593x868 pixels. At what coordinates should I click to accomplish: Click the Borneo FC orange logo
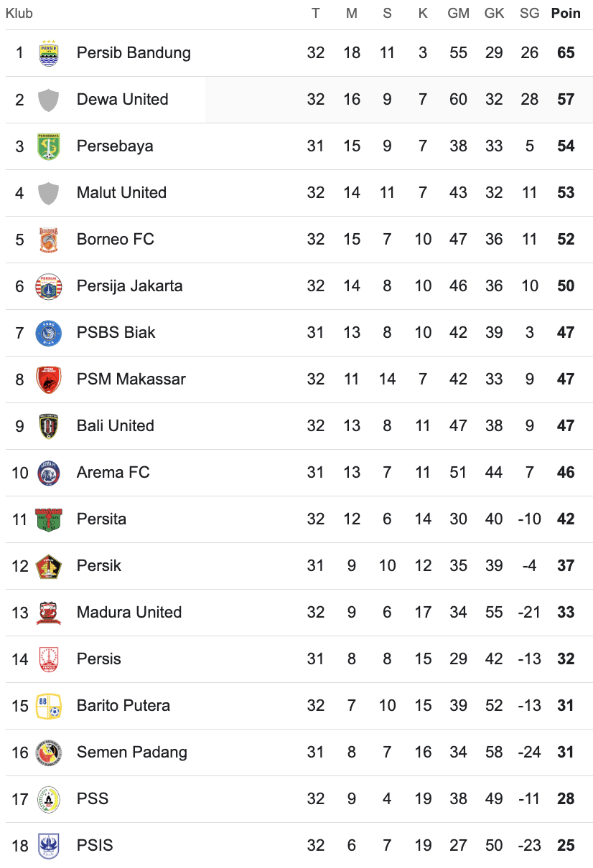coord(49,240)
